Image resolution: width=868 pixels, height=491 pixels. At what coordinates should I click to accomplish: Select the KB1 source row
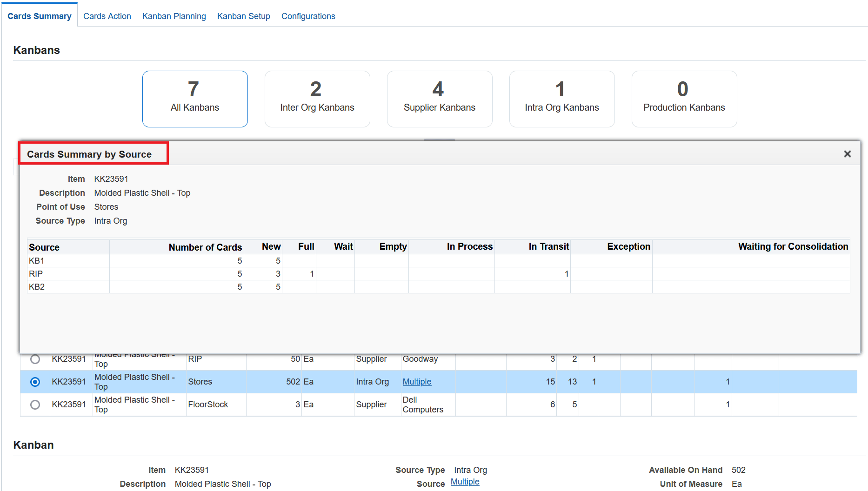click(x=37, y=261)
